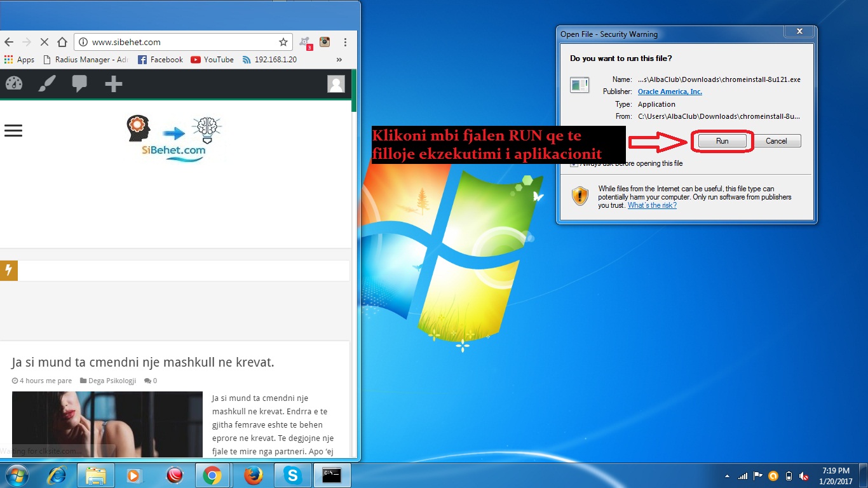
Task: Stop loading the page in Chrome
Action: click(x=44, y=42)
